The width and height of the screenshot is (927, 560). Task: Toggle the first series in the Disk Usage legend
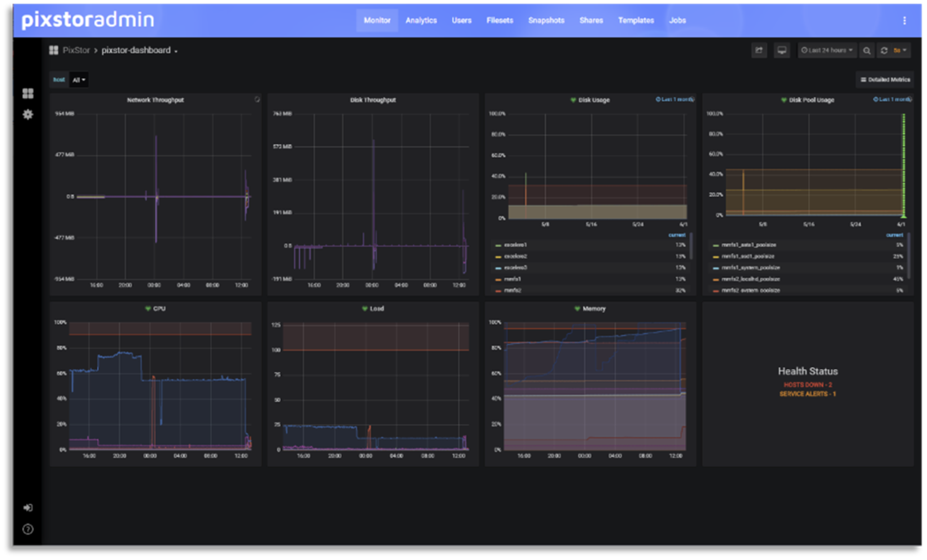click(x=515, y=245)
